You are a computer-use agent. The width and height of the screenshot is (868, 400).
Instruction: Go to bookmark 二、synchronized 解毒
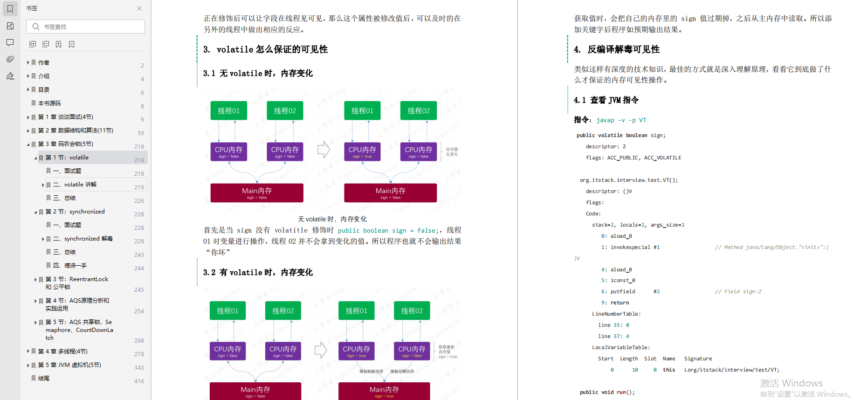coord(83,239)
